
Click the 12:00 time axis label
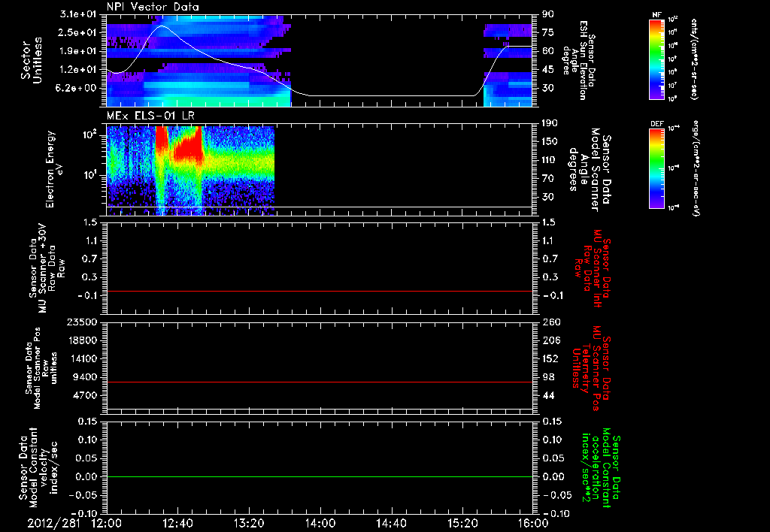click(107, 523)
